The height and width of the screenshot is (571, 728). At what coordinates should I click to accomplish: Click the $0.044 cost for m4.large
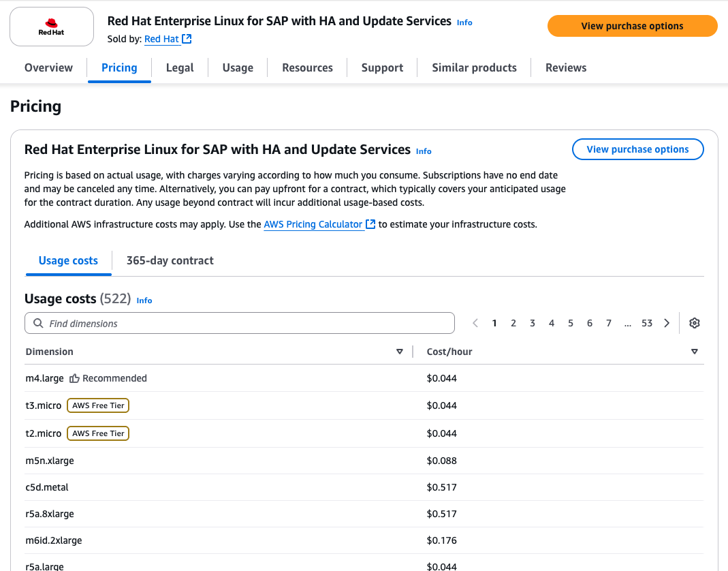[441, 378]
